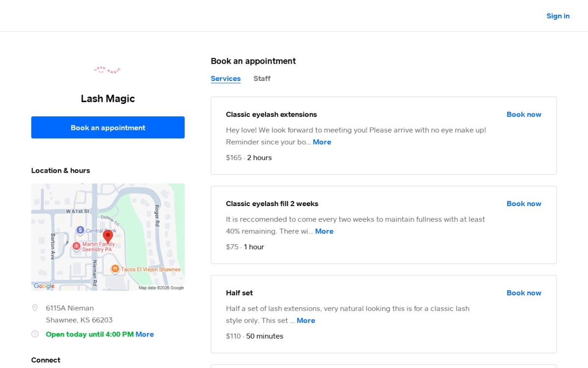Click Martin Family Dentistry map marker
This screenshot has width=588, height=368.
76,246
